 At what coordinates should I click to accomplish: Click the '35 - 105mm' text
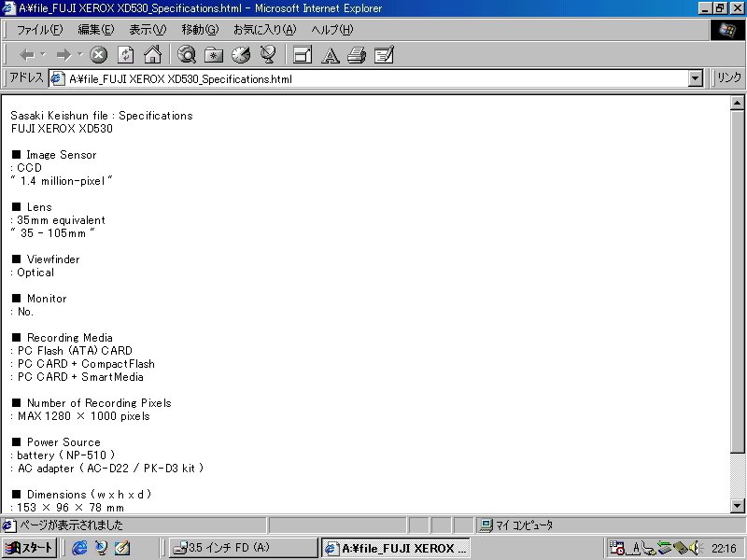click(x=53, y=233)
